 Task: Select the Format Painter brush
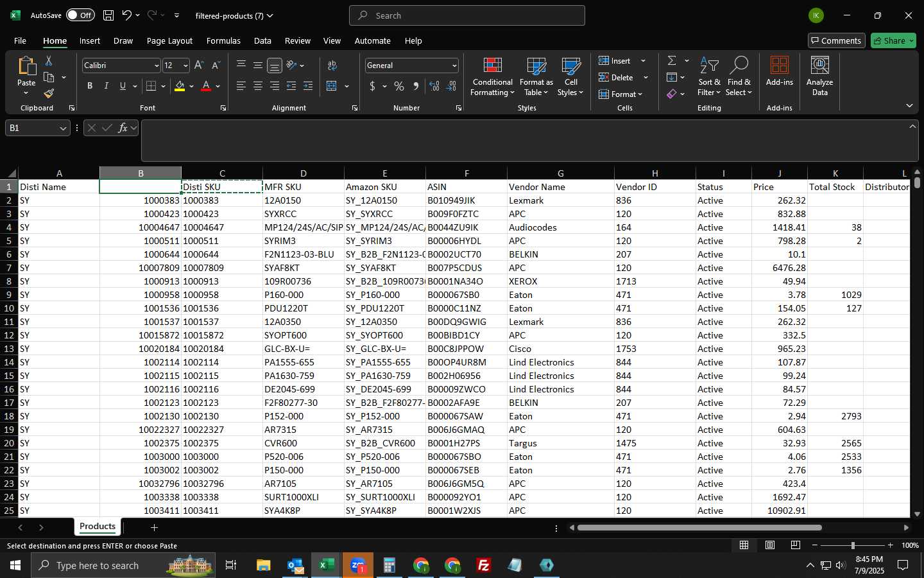pyautogui.click(x=49, y=94)
